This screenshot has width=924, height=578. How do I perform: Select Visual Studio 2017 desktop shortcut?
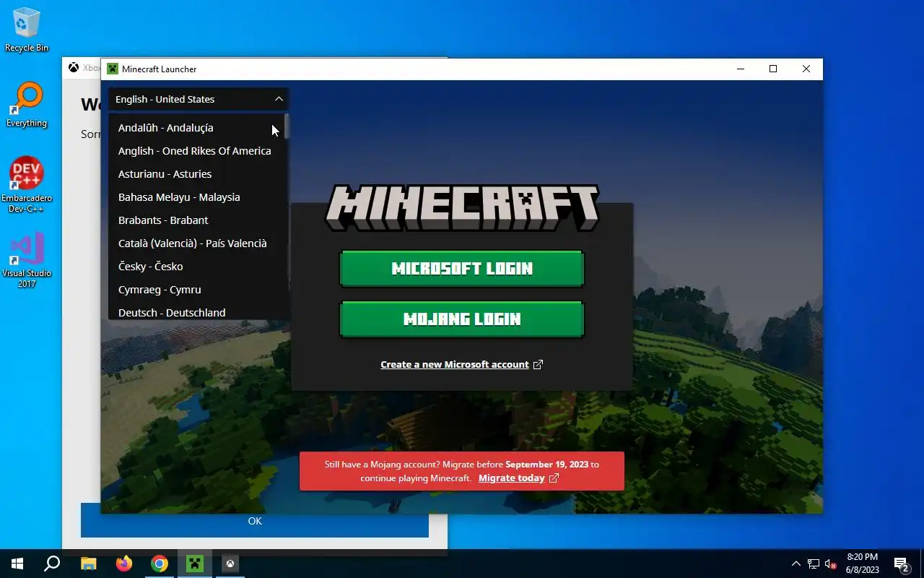27,260
